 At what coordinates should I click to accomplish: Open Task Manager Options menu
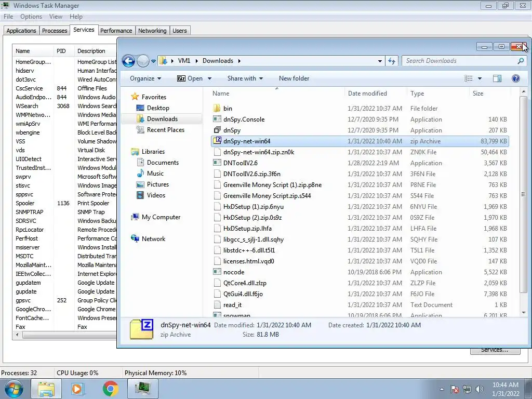coord(31,17)
